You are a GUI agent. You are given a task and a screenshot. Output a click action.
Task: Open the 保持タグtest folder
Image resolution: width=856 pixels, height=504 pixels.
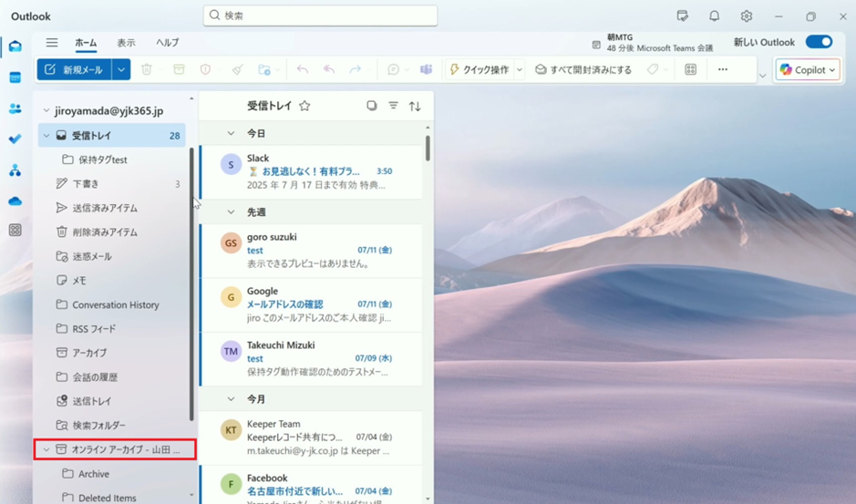pos(112,159)
